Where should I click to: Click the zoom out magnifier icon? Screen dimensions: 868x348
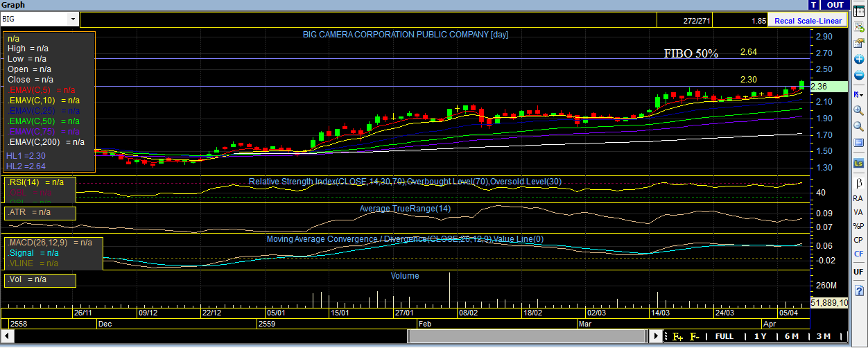click(858, 127)
